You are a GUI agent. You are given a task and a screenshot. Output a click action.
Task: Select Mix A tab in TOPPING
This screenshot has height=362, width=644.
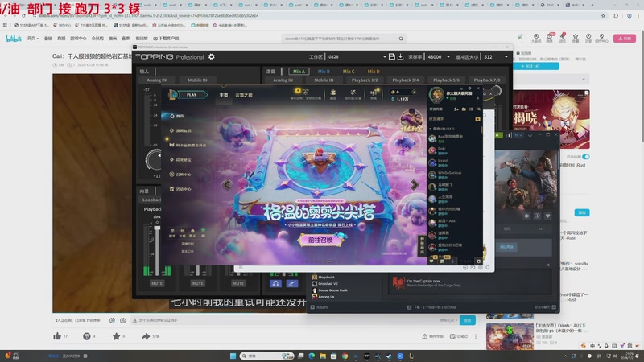(299, 72)
